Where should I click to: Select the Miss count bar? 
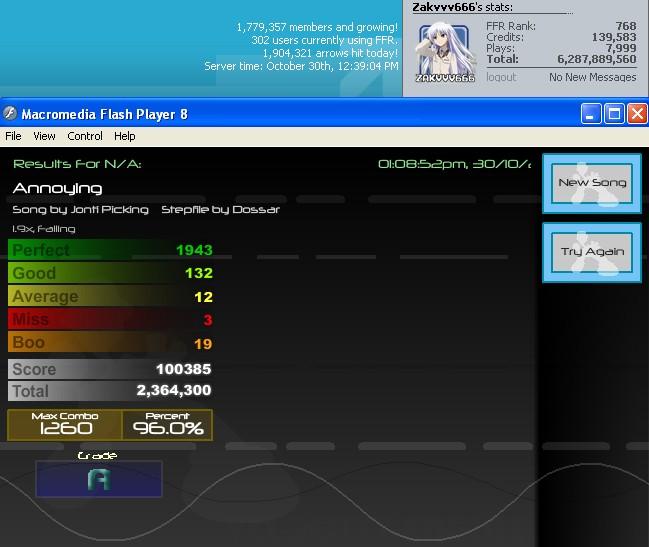click(111, 319)
